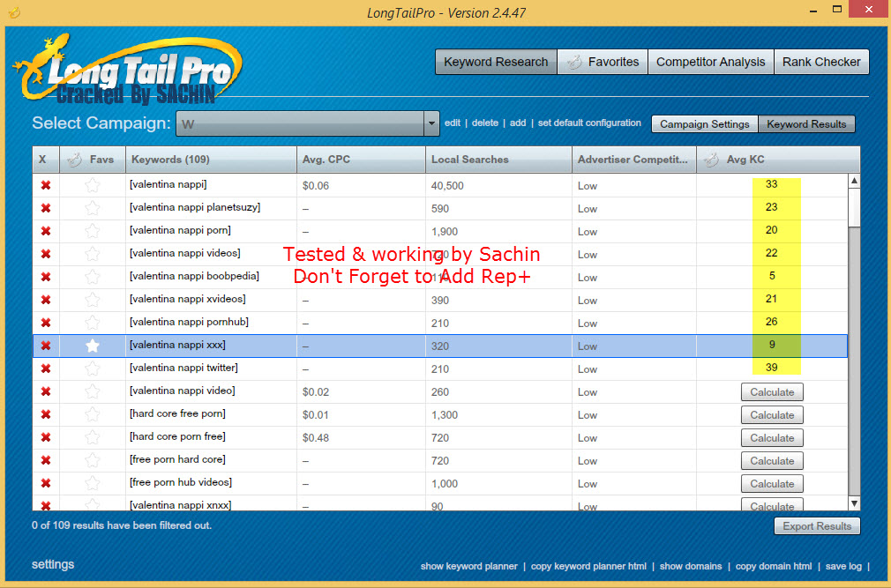The image size is (891, 588).
Task: Remove the valentina nappi keyword row with red X
Action: click(46, 186)
